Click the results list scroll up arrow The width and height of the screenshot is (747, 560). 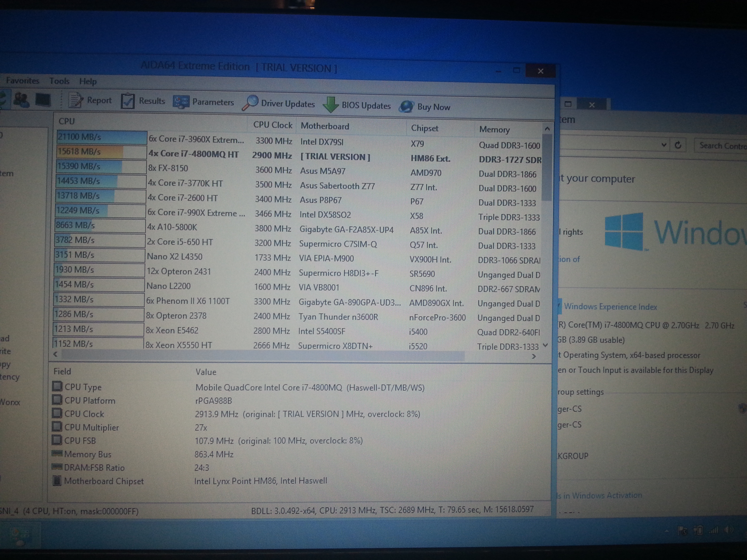tap(547, 129)
